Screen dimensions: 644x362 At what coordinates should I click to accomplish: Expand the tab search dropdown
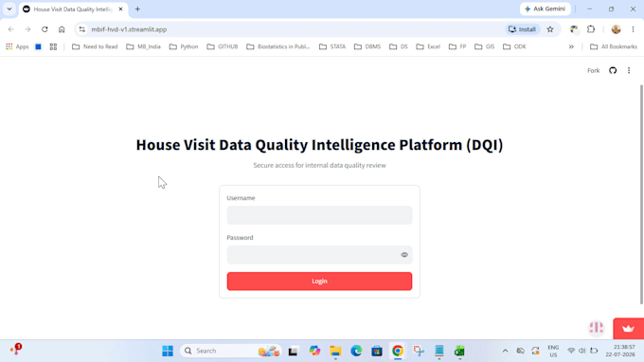coord(9,9)
